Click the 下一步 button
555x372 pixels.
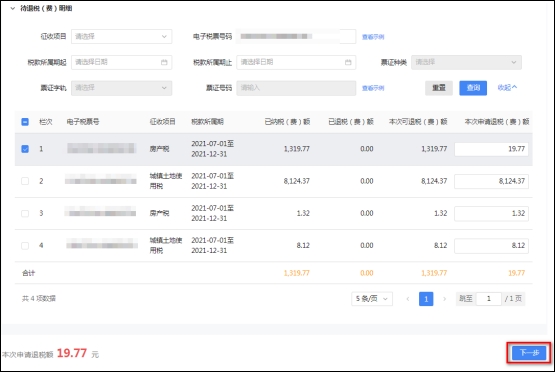529,353
